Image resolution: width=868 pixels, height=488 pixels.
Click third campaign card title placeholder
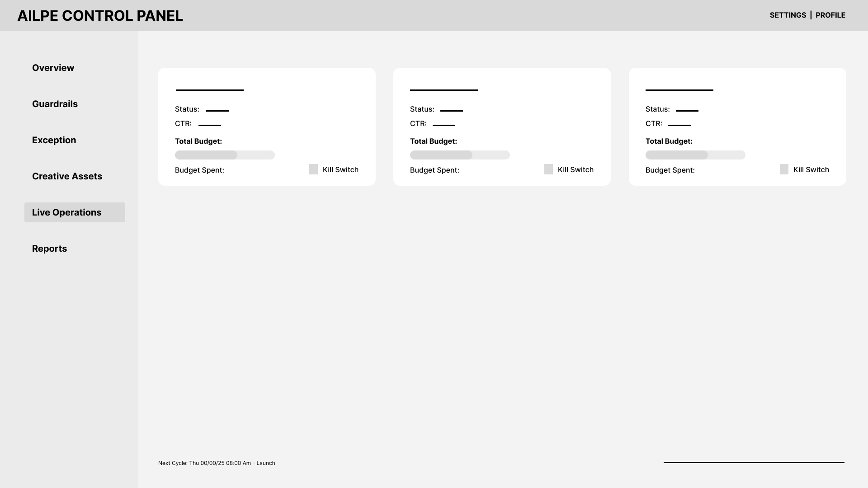[679, 90]
